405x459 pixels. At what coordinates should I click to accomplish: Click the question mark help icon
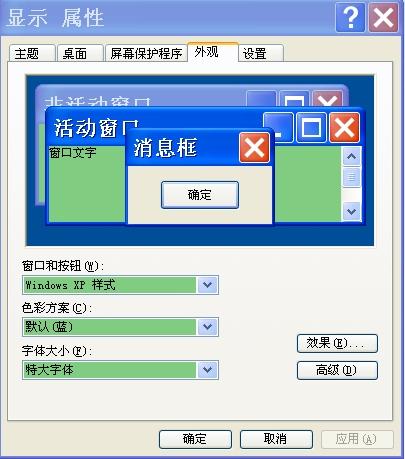[x=350, y=17]
